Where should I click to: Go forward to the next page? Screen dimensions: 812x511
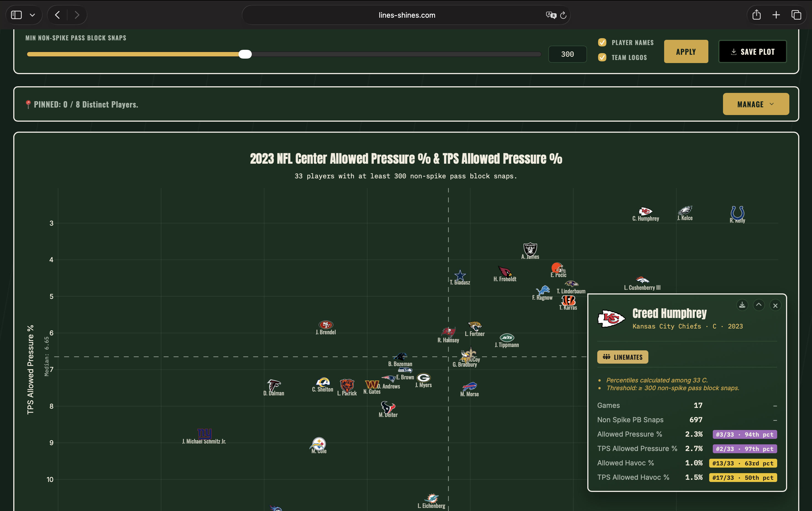[x=77, y=15]
